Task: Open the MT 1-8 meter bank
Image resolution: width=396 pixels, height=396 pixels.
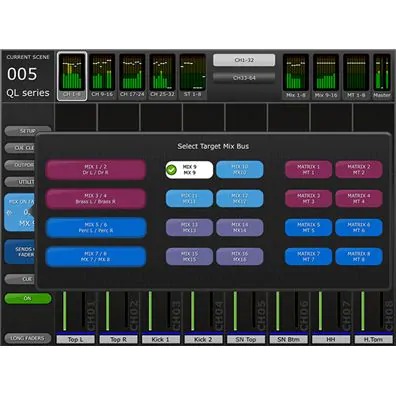Action: coord(356,77)
